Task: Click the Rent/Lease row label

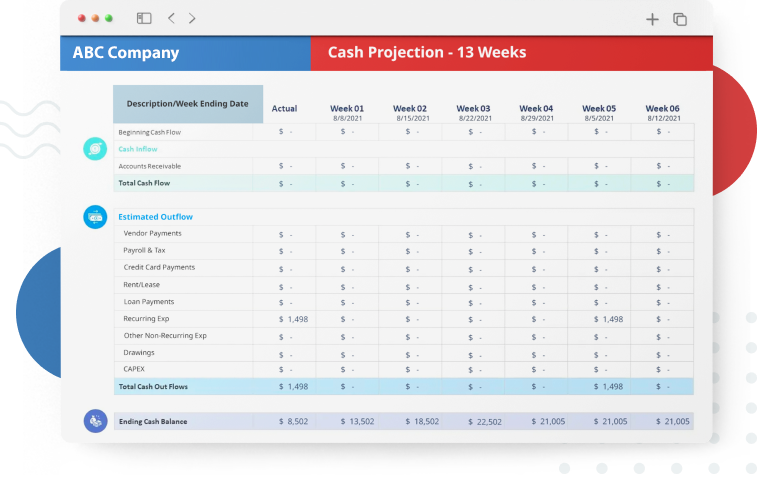Action: point(141,285)
